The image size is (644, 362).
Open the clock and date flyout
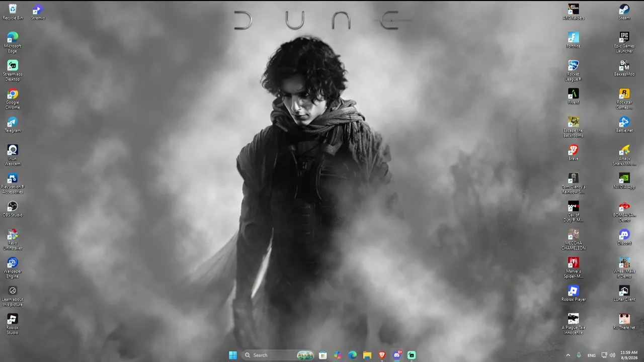tap(629, 355)
